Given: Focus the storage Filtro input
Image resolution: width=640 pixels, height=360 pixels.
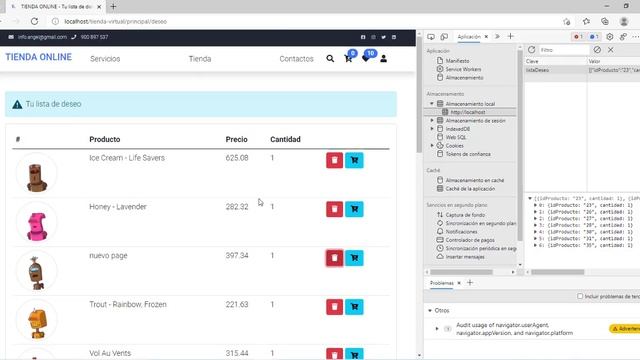Looking at the screenshot, I should 564,50.
